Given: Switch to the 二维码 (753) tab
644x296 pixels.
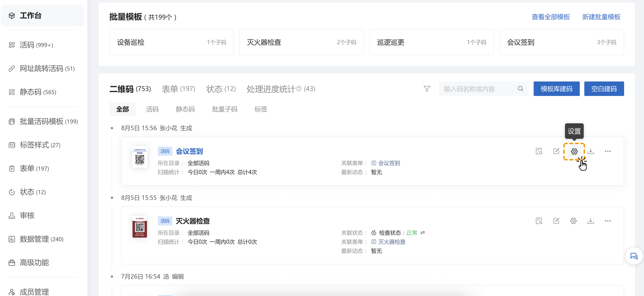Looking at the screenshot, I should 130,89.
